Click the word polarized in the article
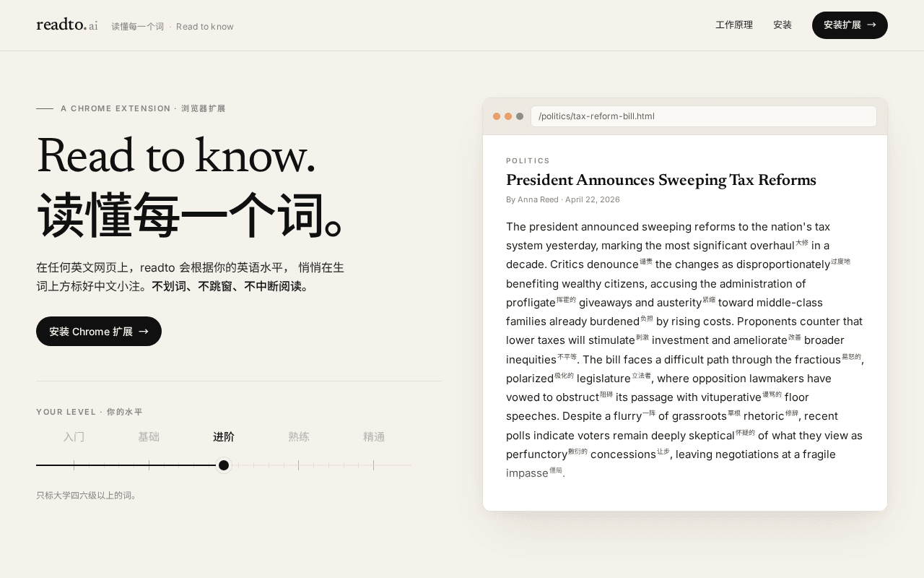The width and height of the screenshot is (924, 578). tap(530, 379)
